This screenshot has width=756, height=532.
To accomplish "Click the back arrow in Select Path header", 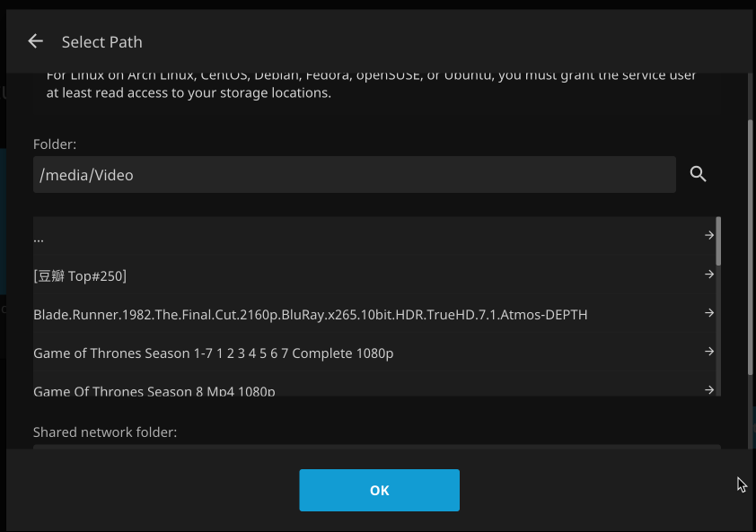I will pyautogui.click(x=36, y=41).
